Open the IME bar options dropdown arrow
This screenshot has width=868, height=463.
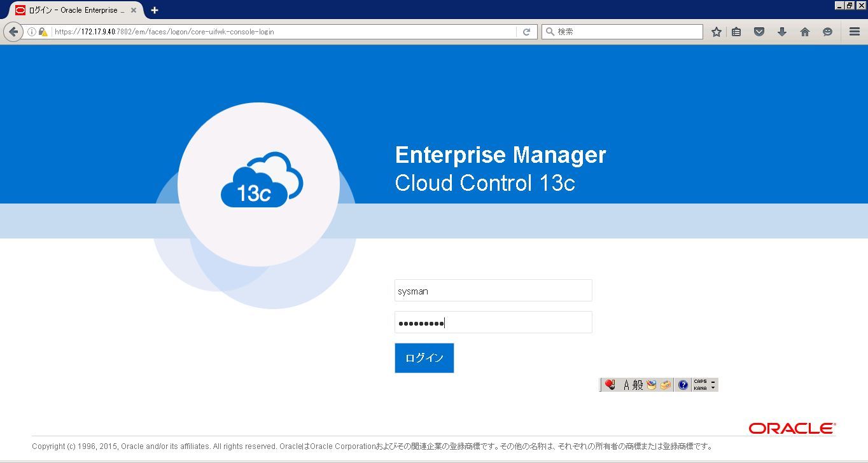(x=713, y=387)
